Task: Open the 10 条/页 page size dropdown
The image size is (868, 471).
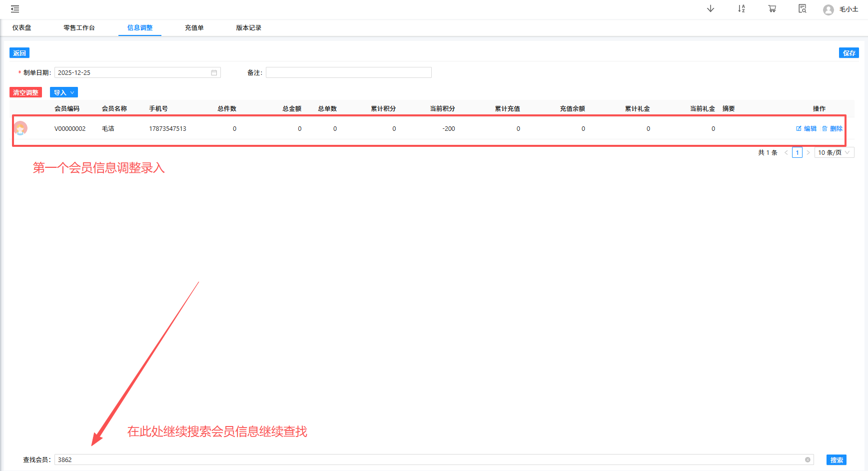Action: 834,153
